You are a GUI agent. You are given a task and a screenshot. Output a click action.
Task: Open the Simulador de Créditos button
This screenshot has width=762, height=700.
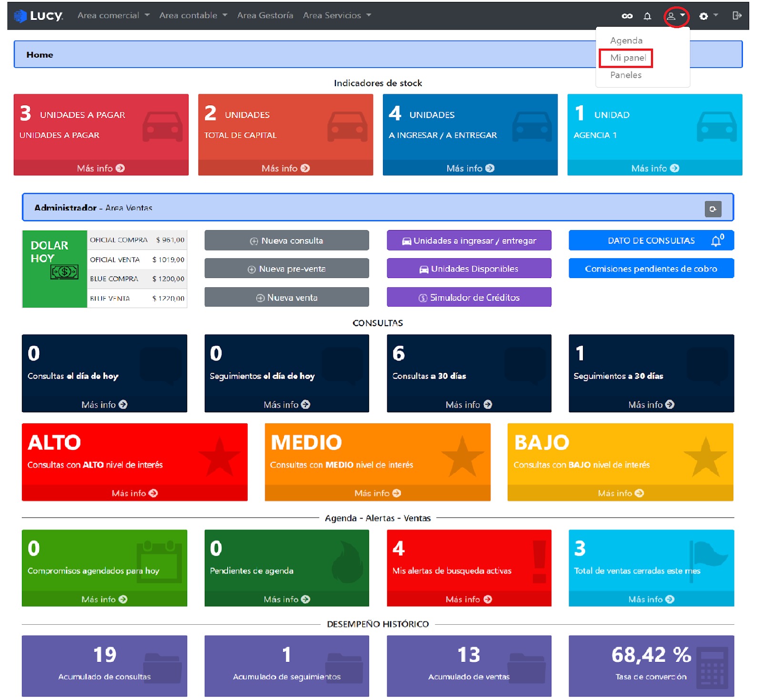(x=469, y=297)
